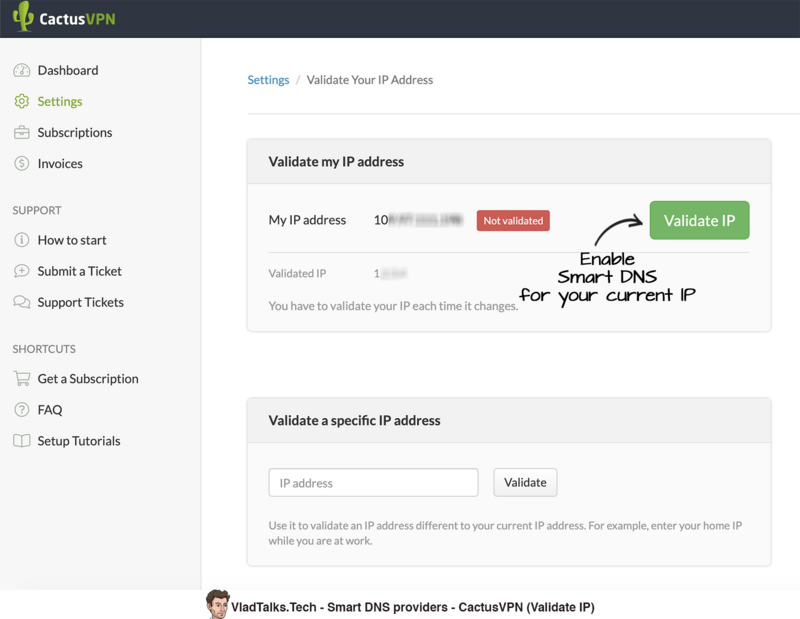This screenshot has height=619, width=800.
Task: Click the Dashboard gauge icon
Action: coord(21,70)
